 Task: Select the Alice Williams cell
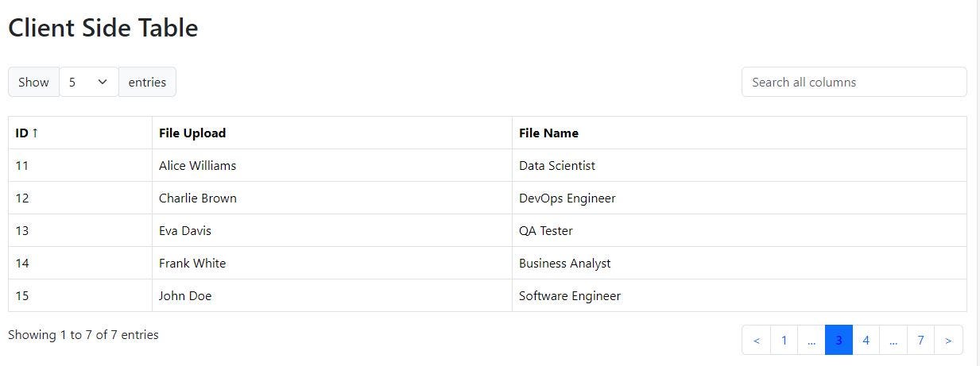click(x=197, y=166)
